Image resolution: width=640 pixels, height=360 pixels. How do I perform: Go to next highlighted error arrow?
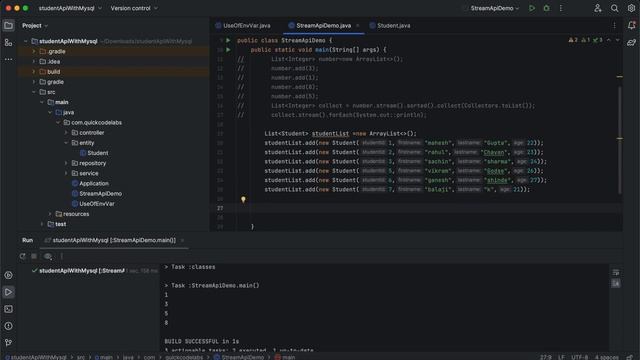click(x=617, y=40)
